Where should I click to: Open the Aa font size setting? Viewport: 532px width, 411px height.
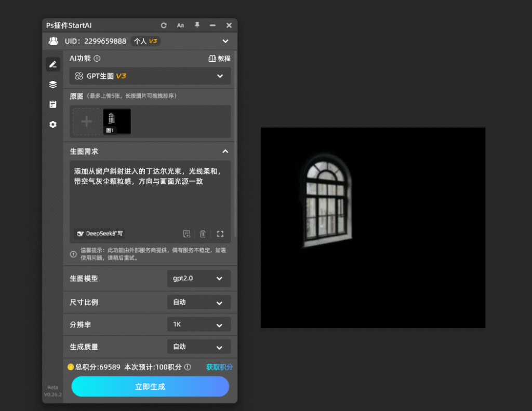point(180,25)
